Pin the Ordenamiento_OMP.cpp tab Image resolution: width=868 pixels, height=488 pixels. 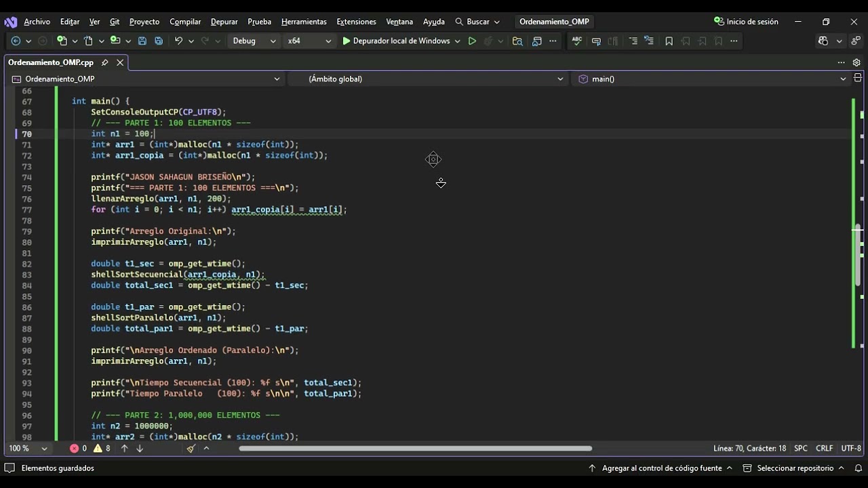coord(104,62)
